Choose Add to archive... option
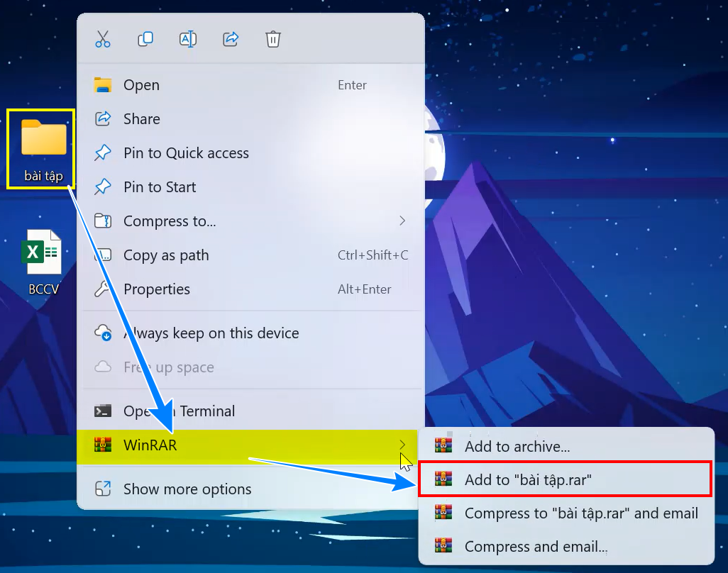The height and width of the screenshot is (573, 728). (x=517, y=447)
